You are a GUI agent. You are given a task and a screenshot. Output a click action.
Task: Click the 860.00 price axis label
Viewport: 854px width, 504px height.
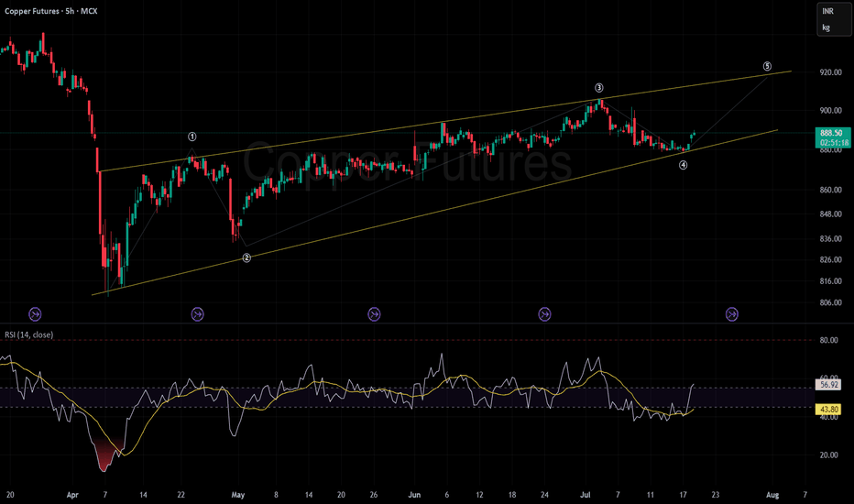830,191
